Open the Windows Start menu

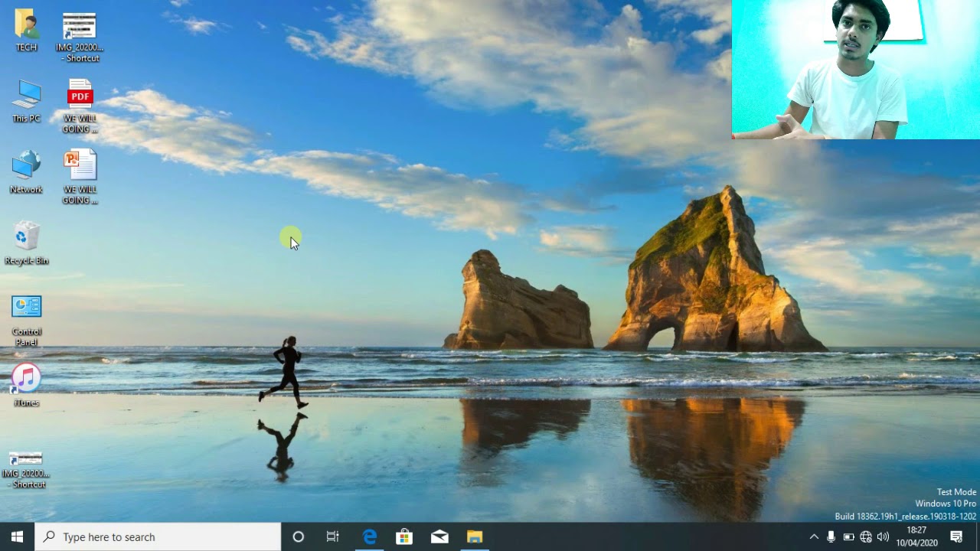(x=17, y=537)
